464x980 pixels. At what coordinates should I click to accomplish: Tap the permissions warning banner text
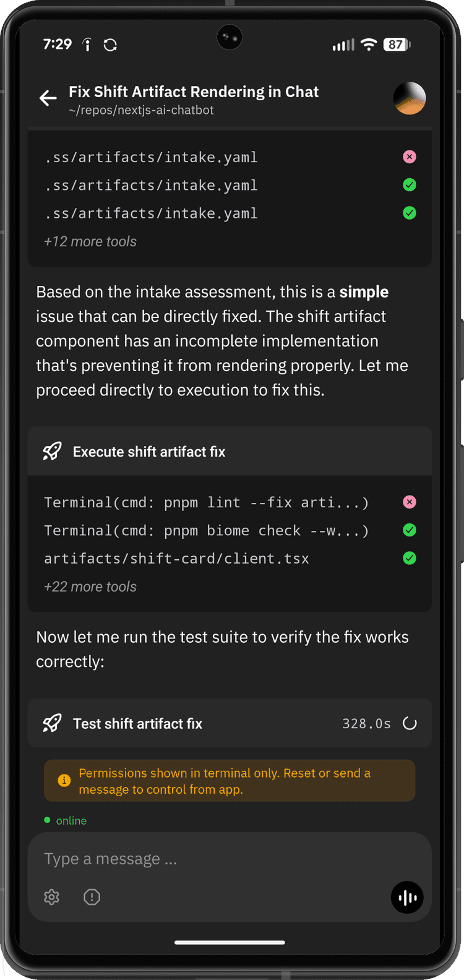[225, 781]
